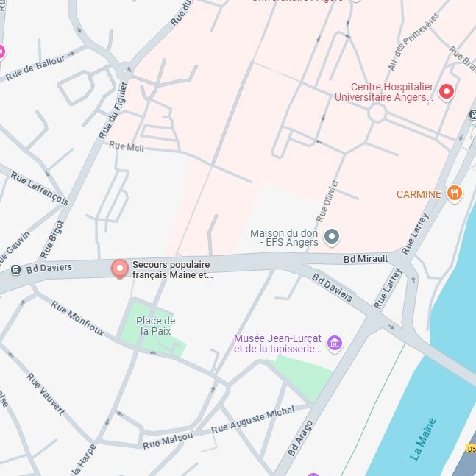476x476 pixels.
Task: Click the bus stop icon on Bd Daviers
Action: (15, 269)
